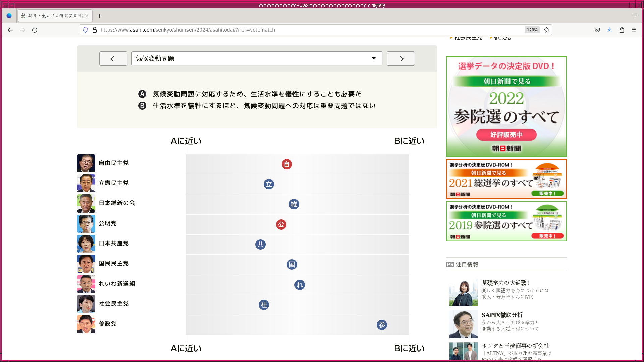
Task: Click the れ party marker on chart
Action: [300, 285]
